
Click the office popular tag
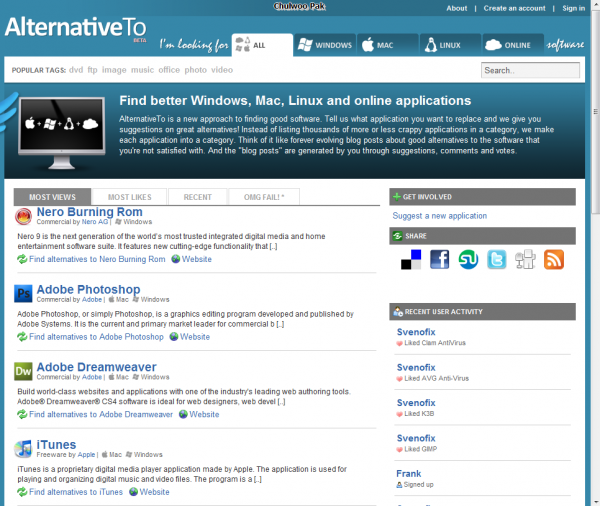click(169, 70)
